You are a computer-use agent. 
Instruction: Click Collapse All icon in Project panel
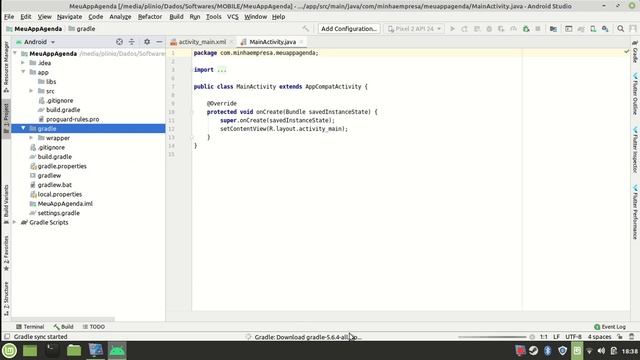tap(131, 42)
